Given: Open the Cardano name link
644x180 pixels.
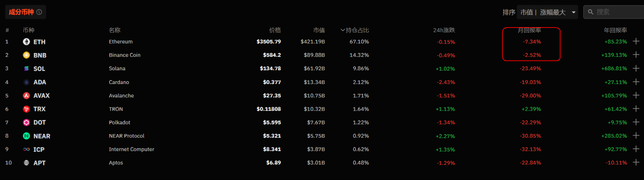Looking at the screenshot, I should (x=119, y=82).
